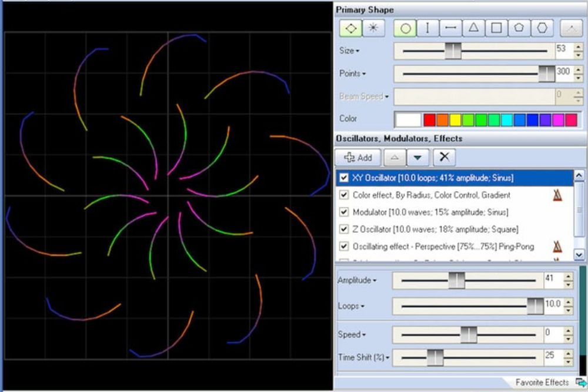Click the Time Shift slider handle

point(435,357)
